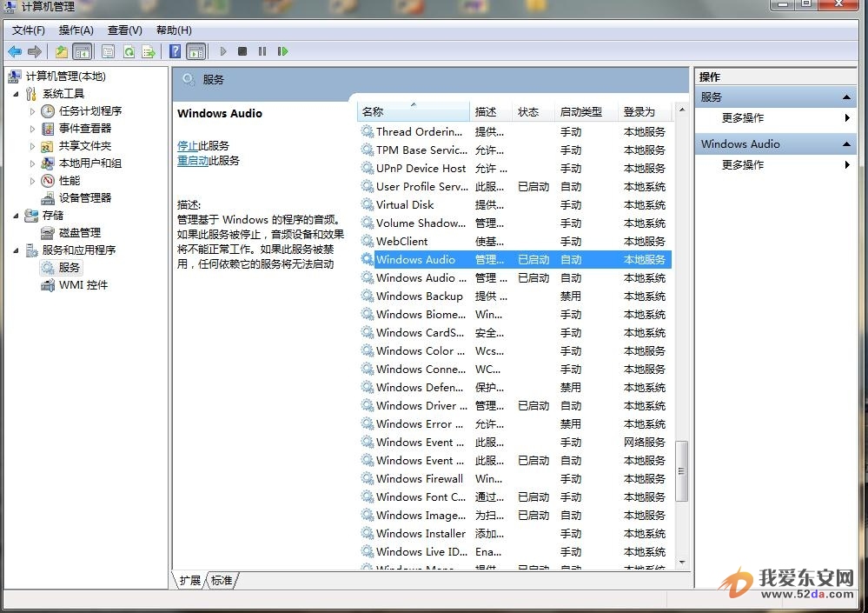Click the services list scrollbar thumb
Viewport: 868px width, 613px height.
coord(681,471)
